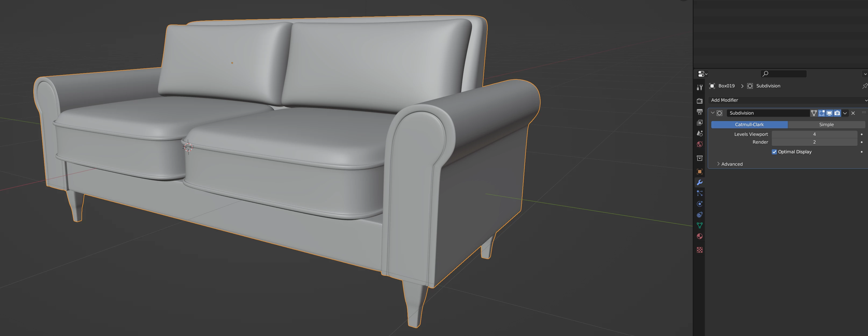Uncheck the Optimal Display checkbox
The image size is (868, 336).
774,152
